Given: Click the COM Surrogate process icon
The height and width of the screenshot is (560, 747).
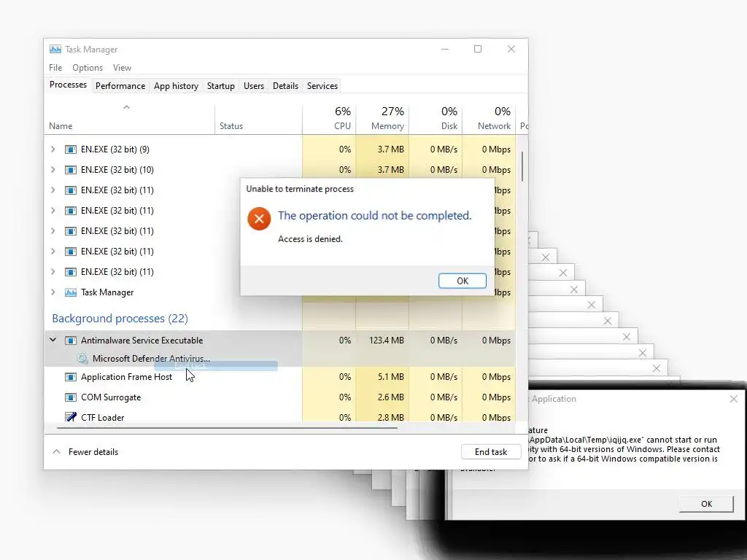Looking at the screenshot, I should [71, 397].
